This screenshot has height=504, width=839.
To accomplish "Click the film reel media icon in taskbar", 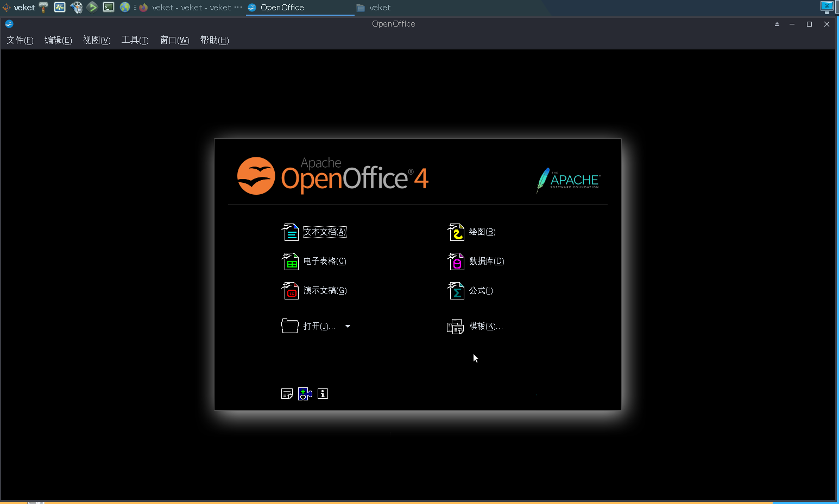I will [x=76, y=8].
